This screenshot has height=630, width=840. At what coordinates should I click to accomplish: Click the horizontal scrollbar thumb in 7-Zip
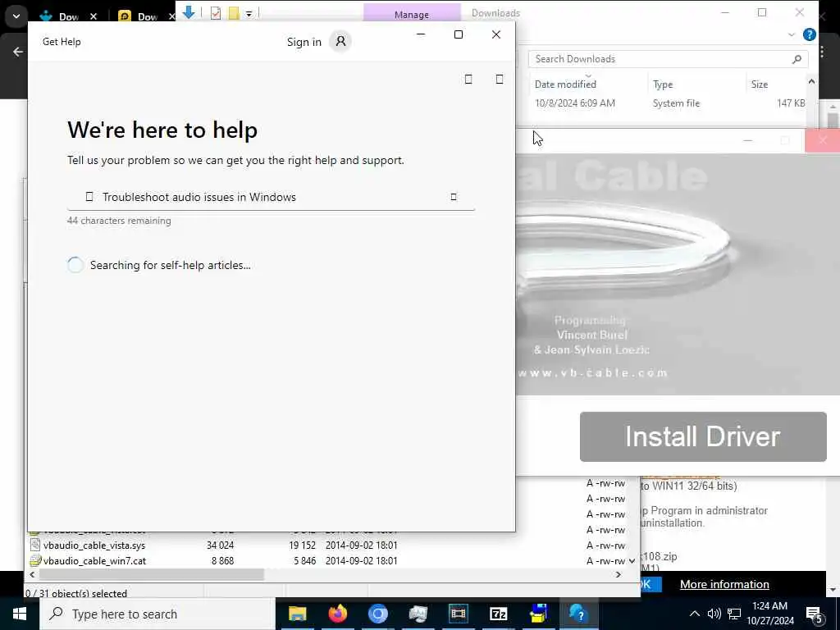pos(152,575)
